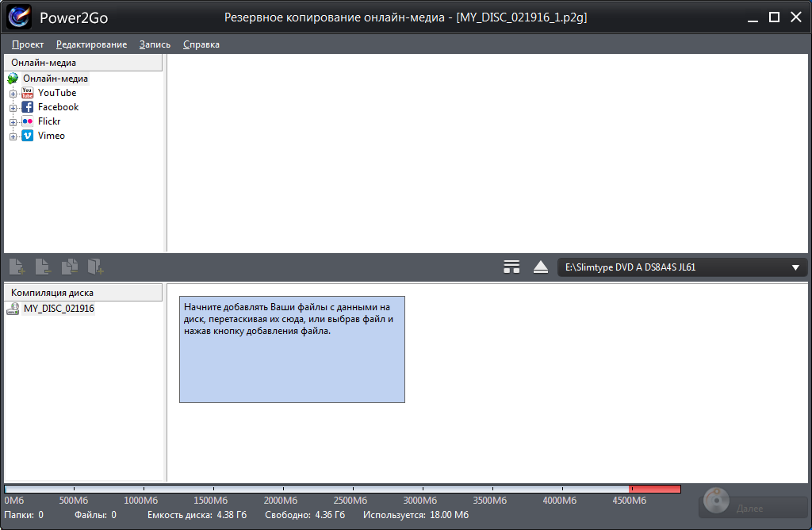
Task: Click the add folder toolbar icon
Action: 96,267
